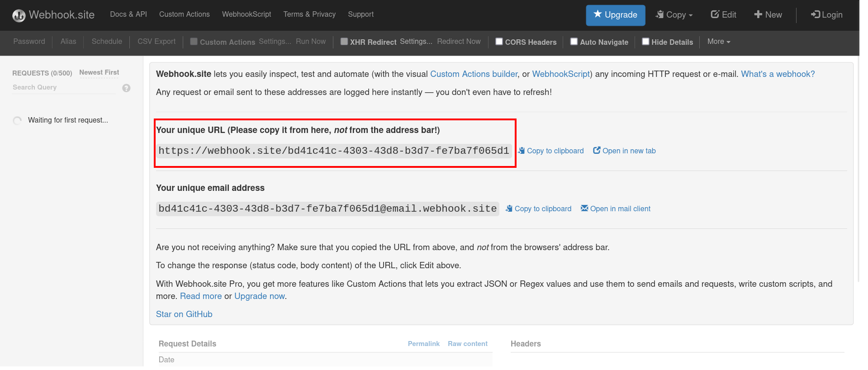The width and height of the screenshot is (868, 370).
Task: Click Redirect Now in toolbar
Action: pyautogui.click(x=459, y=42)
